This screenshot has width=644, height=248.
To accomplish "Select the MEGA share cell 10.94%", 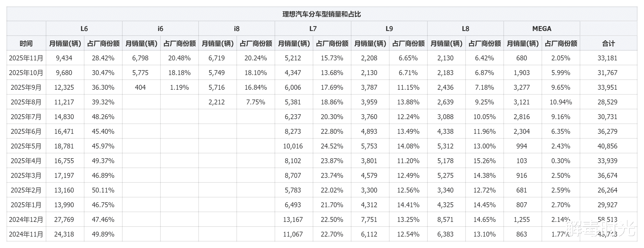I will [x=561, y=102].
